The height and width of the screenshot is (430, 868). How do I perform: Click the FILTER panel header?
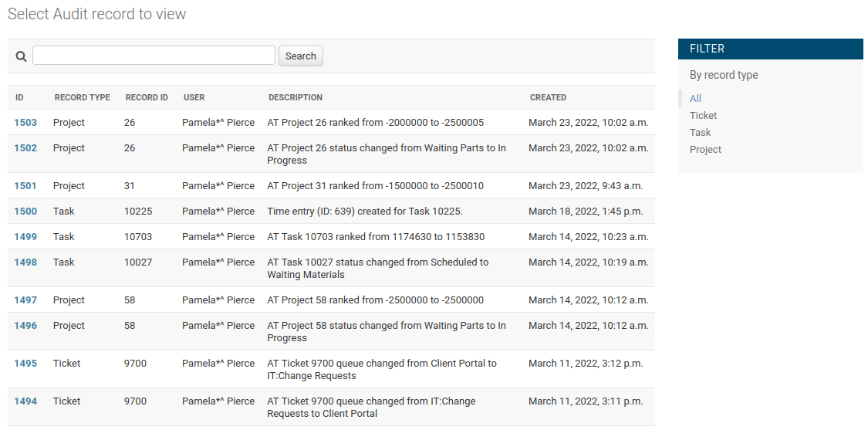point(770,49)
